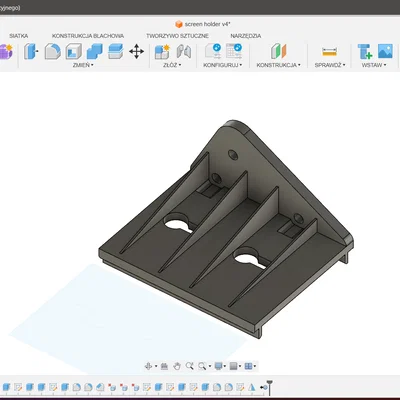Open the Viewports layout icon
This screenshot has width=400, height=400.
pyautogui.click(x=248, y=366)
